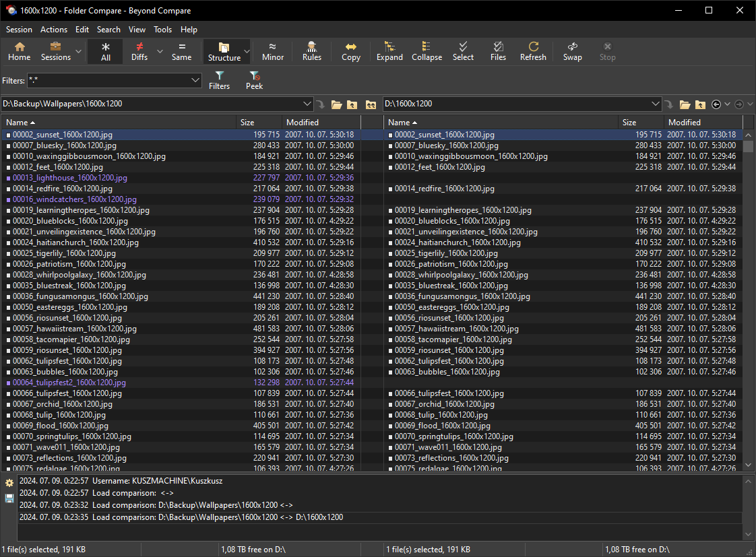Click the log panel save icon

pyautogui.click(x=9, y=498)
